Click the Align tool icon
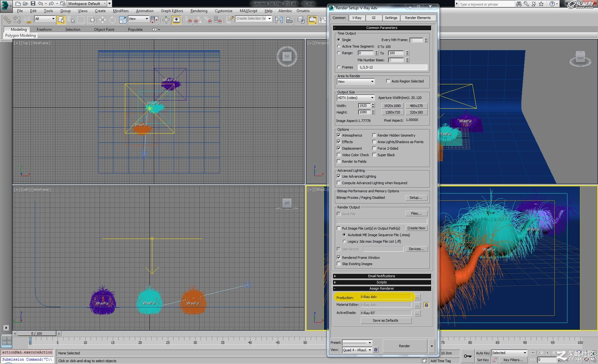Screen dimensions: 598x364 coord(289,20)
